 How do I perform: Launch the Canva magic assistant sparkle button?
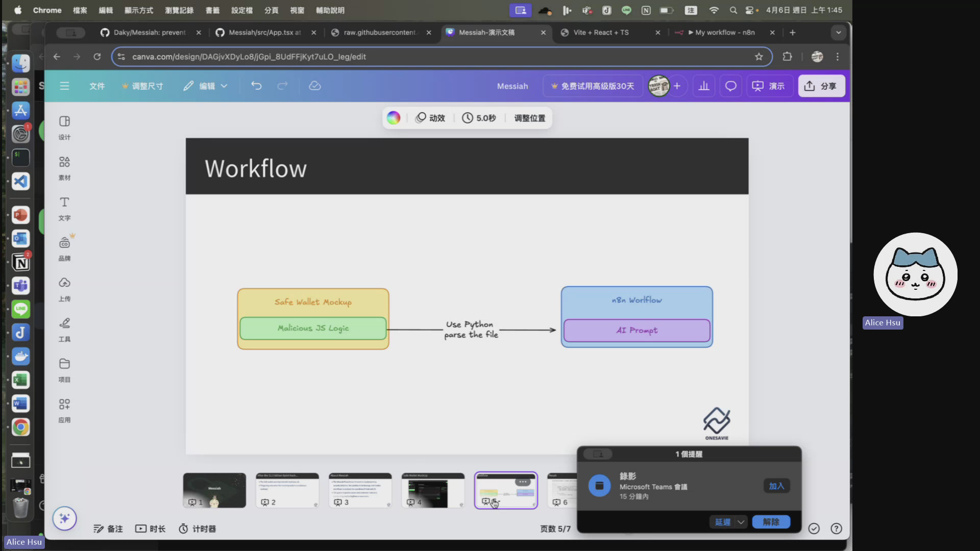click(x=64, y=518)
